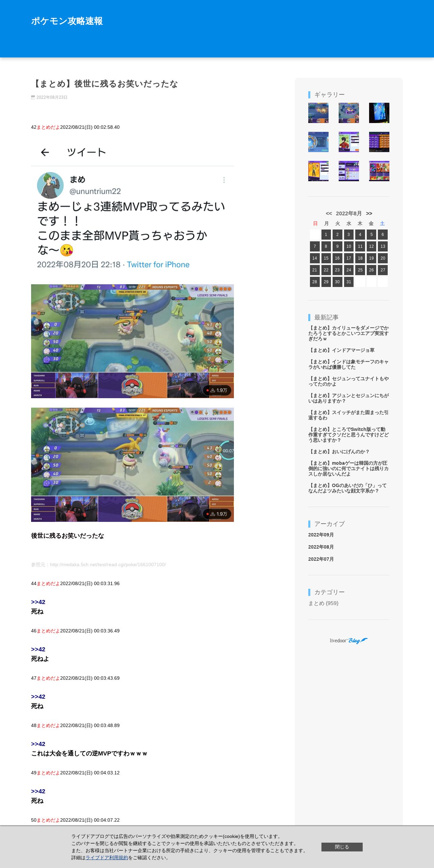Screen dimensions: 434x868
Task: Select calendar day 27
Action: [x=383, y=270]
